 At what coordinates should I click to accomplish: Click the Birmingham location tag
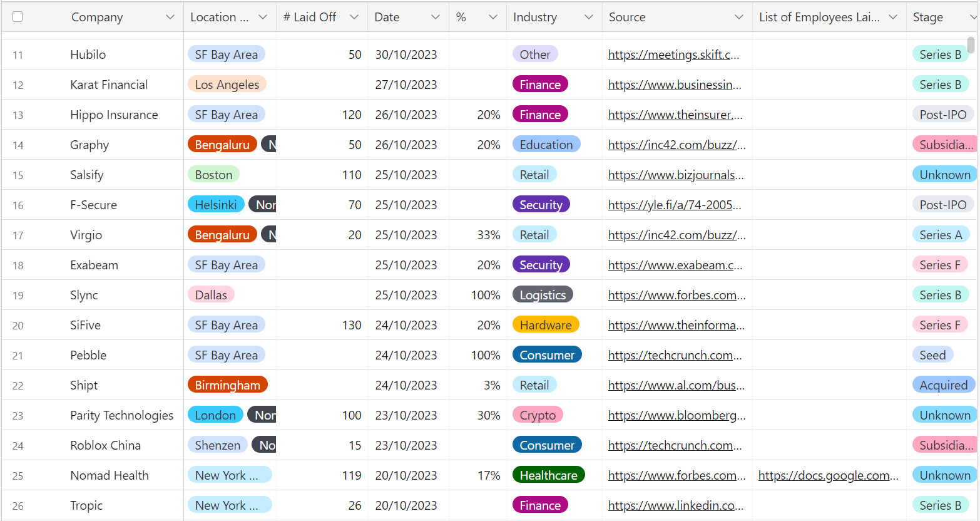click(228, 385)
